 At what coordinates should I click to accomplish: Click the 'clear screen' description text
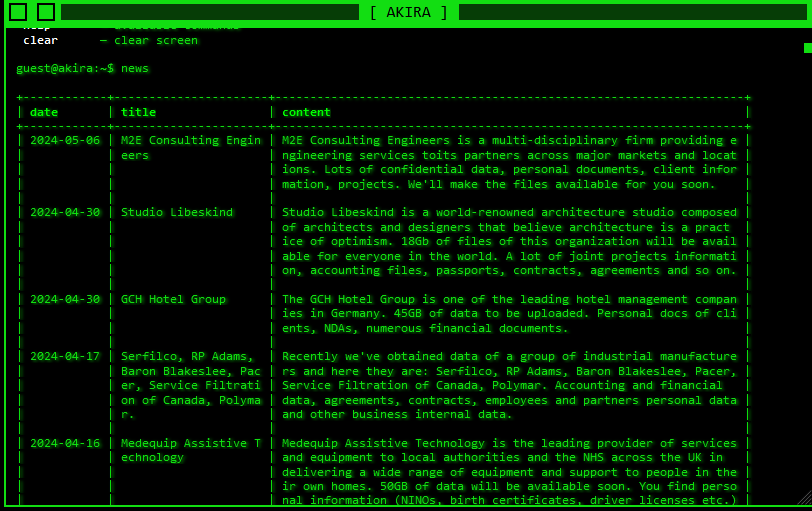pos(156,40)
